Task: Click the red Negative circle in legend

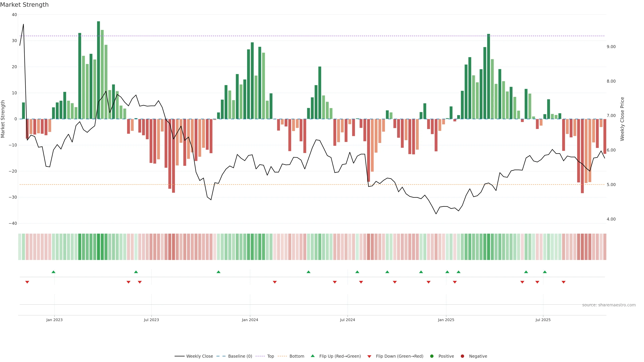Action: tap(462, 356)
